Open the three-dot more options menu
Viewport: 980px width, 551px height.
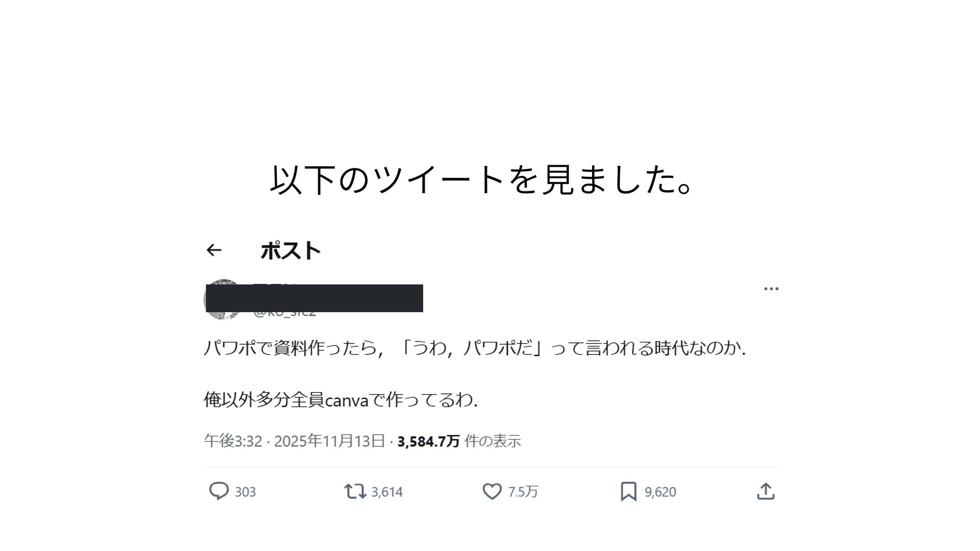coord(771,289)
